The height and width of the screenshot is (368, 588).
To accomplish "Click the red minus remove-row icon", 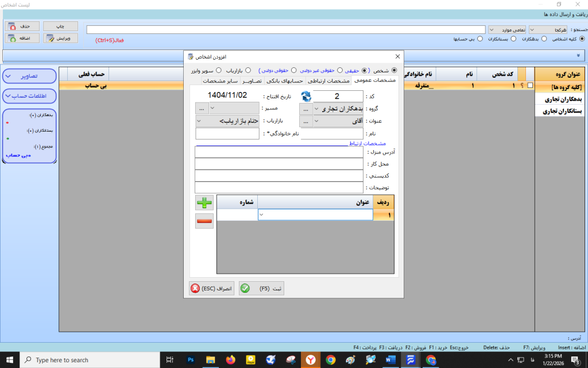I will [204, 221].
